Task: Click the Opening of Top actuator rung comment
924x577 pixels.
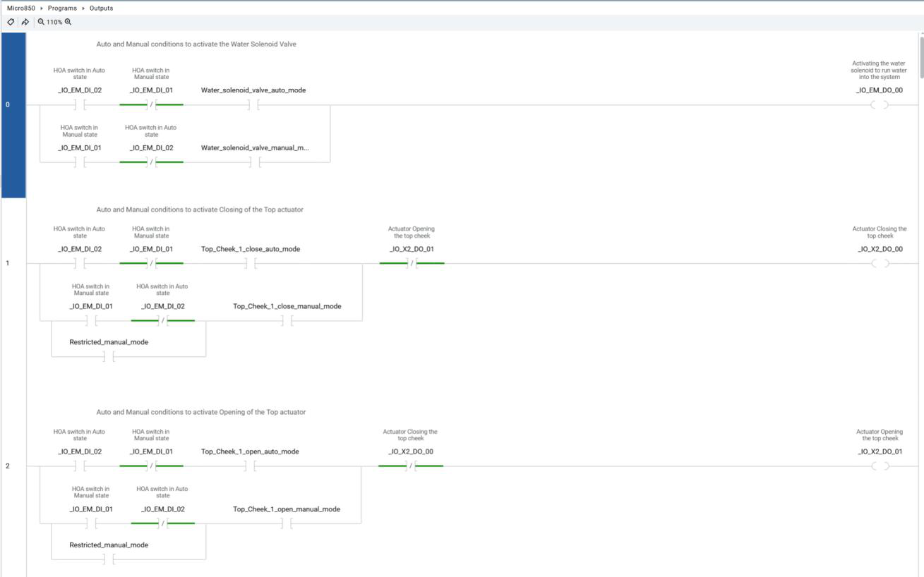Action: pos(201,413)
